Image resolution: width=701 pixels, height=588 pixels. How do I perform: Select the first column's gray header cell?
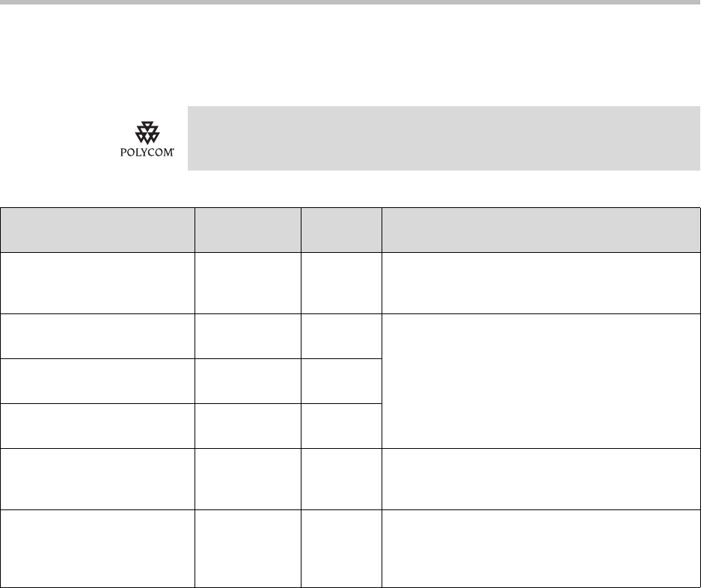(x=97, y=230)
